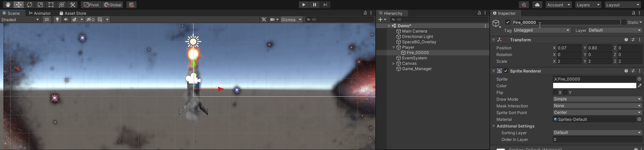Viewport: 644px width, 150px height.
Task: Select the Rotate tool
Action: (x=30, y=5)
